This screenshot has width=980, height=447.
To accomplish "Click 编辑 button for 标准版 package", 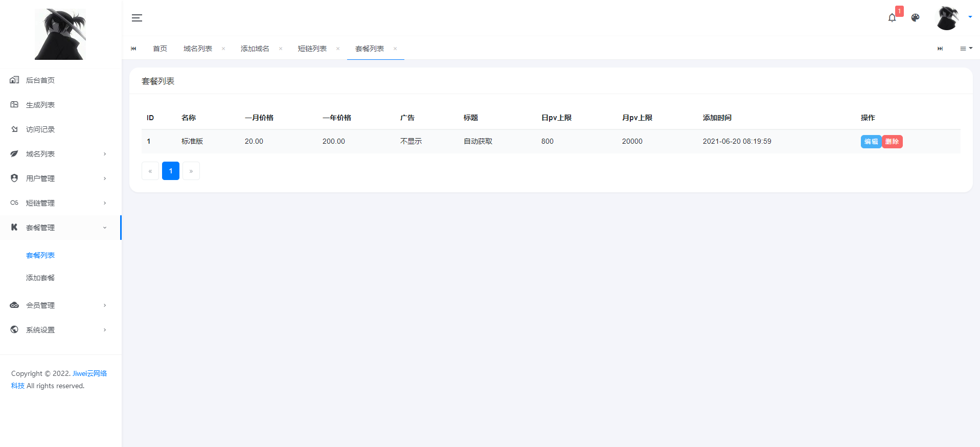I will tap(871, 142).
